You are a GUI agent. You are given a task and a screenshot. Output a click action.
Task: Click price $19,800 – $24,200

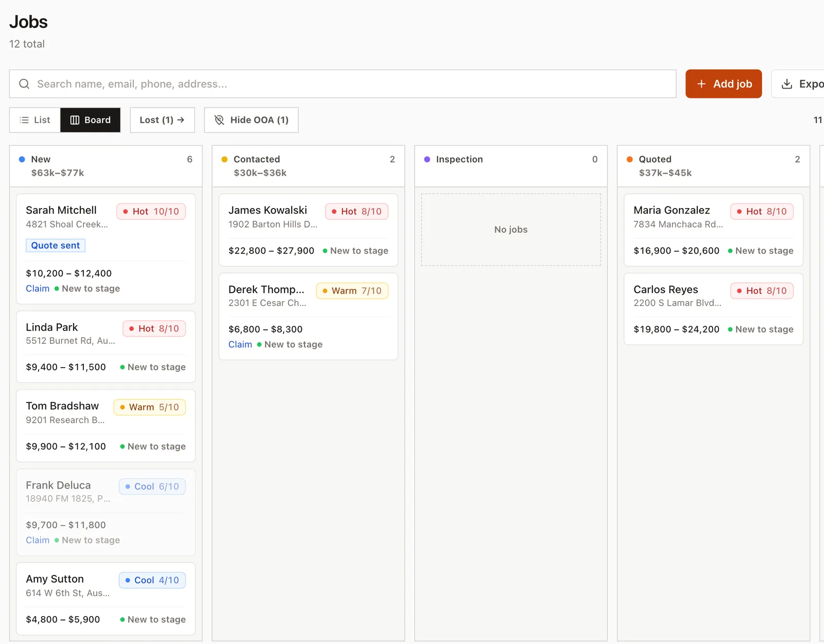[x=677, y=329]
